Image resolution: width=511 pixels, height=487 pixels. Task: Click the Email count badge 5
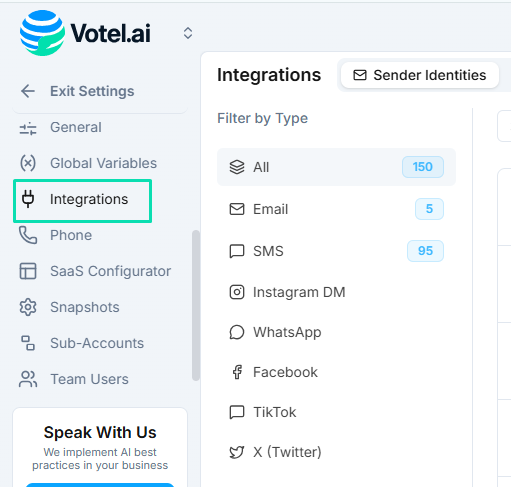[429, 209]
